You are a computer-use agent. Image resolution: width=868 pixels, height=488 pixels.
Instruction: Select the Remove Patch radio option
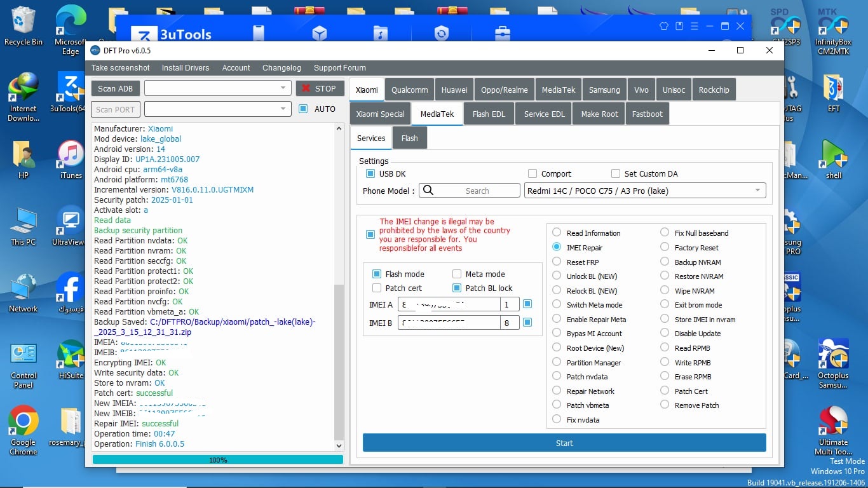point(665,405)
